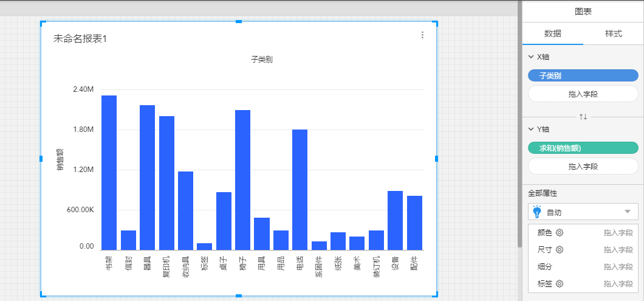Click the bottom-center resize handle of chart
This screenshot has width=644, height=301.
239,296
